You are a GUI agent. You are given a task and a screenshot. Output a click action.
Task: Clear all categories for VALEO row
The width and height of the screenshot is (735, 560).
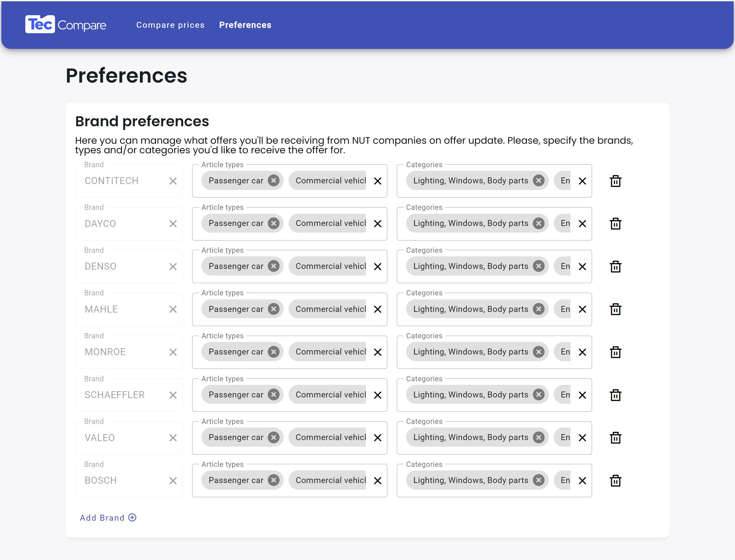[x=582, y=438]
